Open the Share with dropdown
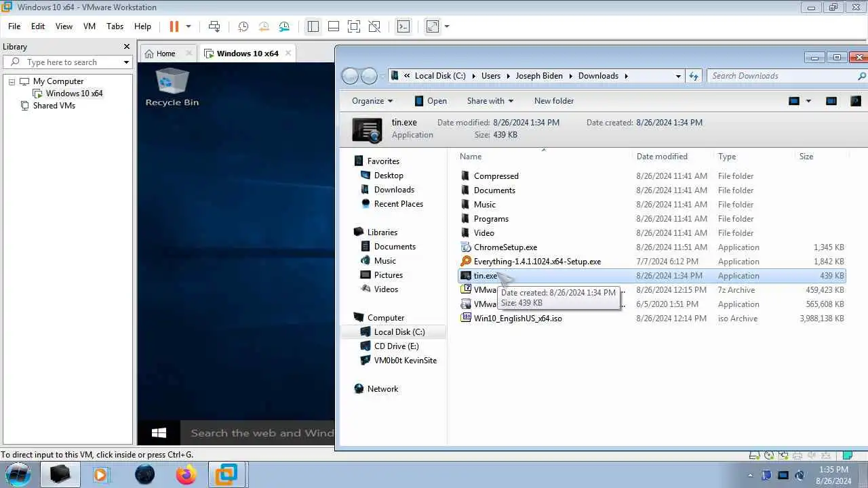The height and width of the screenshot is (488, 868). tap(490, 101)
